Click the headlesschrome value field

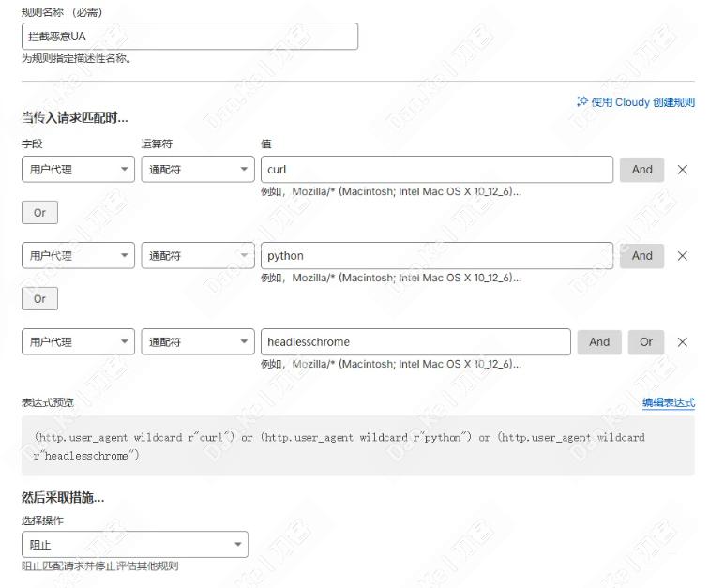click(x=415, y=342)
